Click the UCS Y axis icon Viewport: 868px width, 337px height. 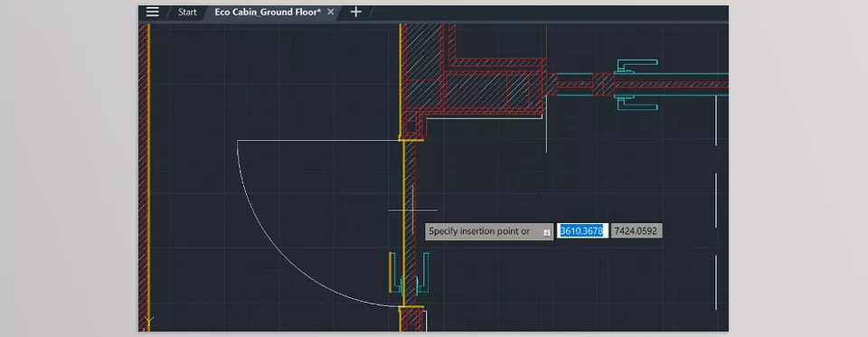pyautogui.click(x=148, y=321)
